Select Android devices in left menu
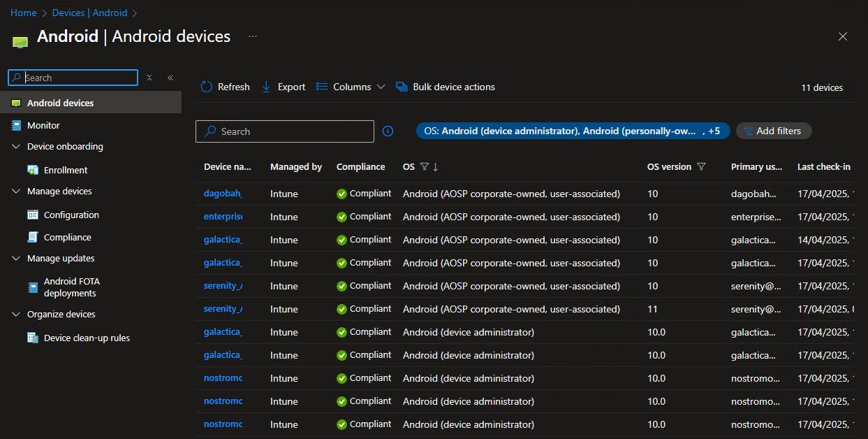The height and width of the screenshot is (439, 868). pyautogui.click(x=60, y=103)
